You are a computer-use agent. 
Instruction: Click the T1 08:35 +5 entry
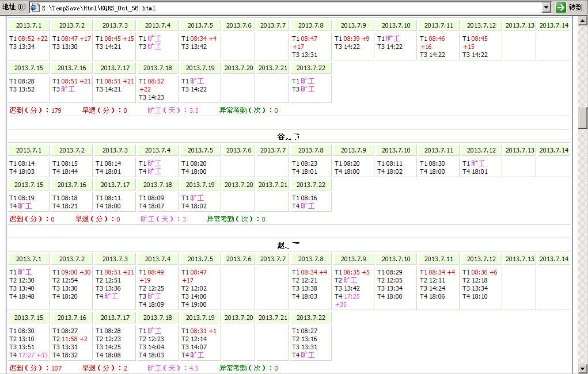point(352,272)
